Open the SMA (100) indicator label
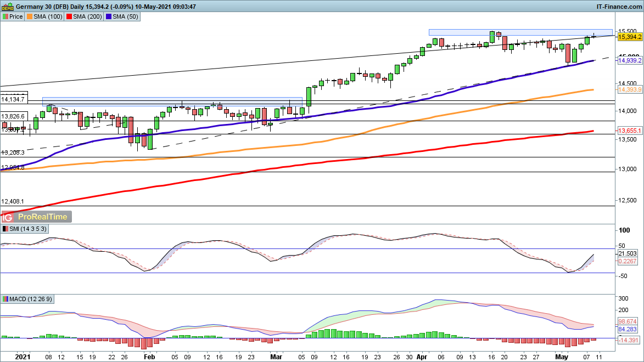644x362 pixels. [x=48, y=16]
